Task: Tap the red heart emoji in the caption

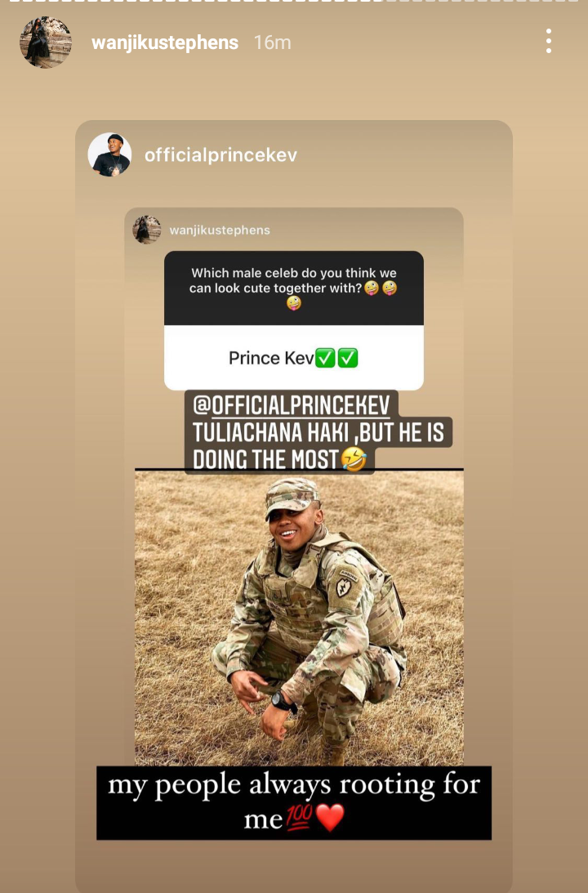Action: (x=330, y=818)
